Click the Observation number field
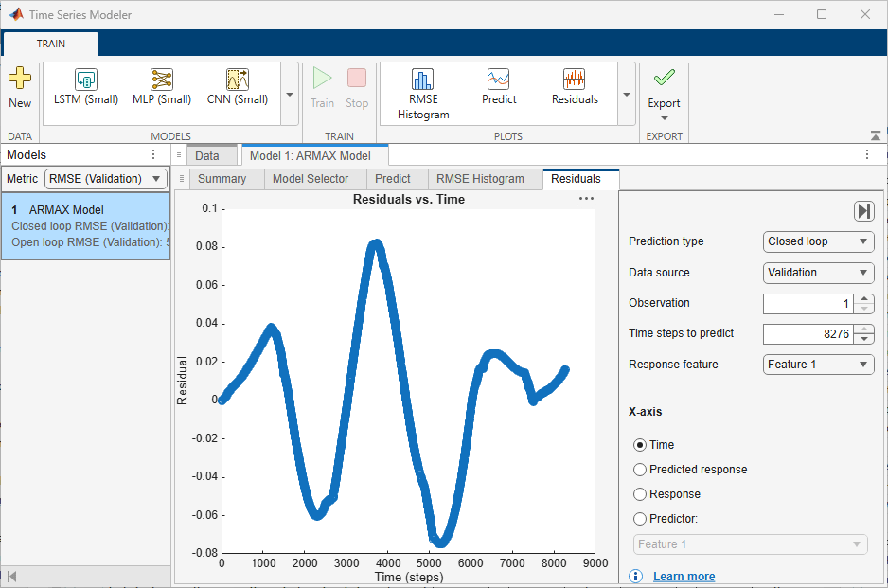Viewport: 888px width, 588px height. point(808,304)
